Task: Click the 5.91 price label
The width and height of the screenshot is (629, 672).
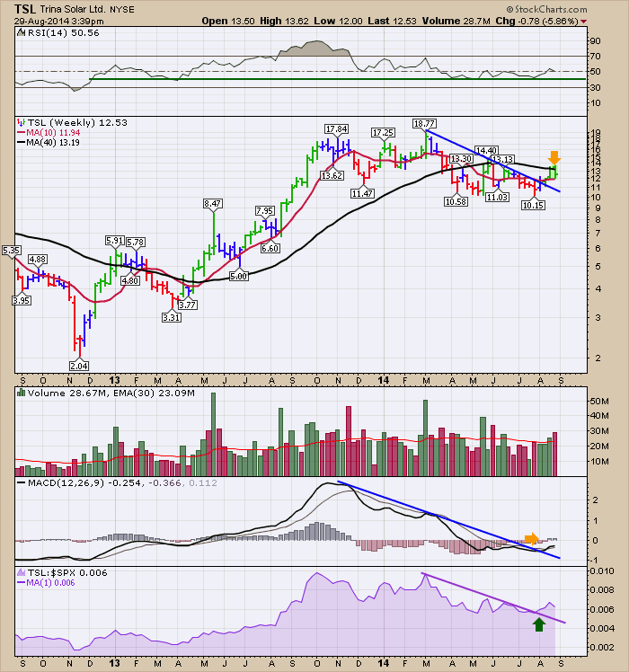Action: 115,241
